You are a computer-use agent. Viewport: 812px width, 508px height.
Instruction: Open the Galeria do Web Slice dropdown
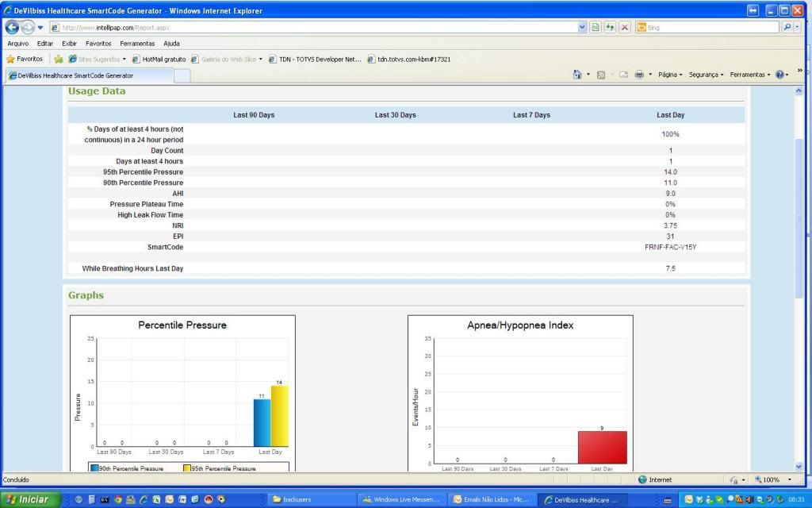(x=260, y=59)
